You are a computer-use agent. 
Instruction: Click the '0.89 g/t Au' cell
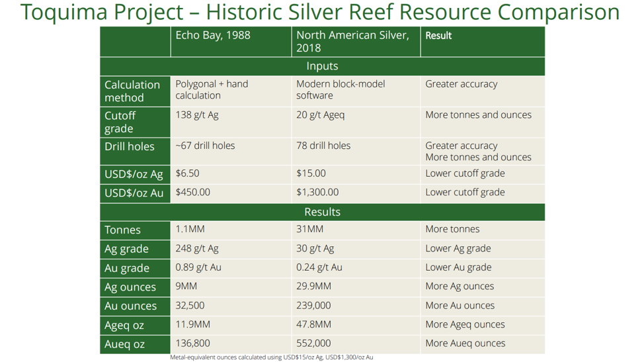tap(231, 268)
